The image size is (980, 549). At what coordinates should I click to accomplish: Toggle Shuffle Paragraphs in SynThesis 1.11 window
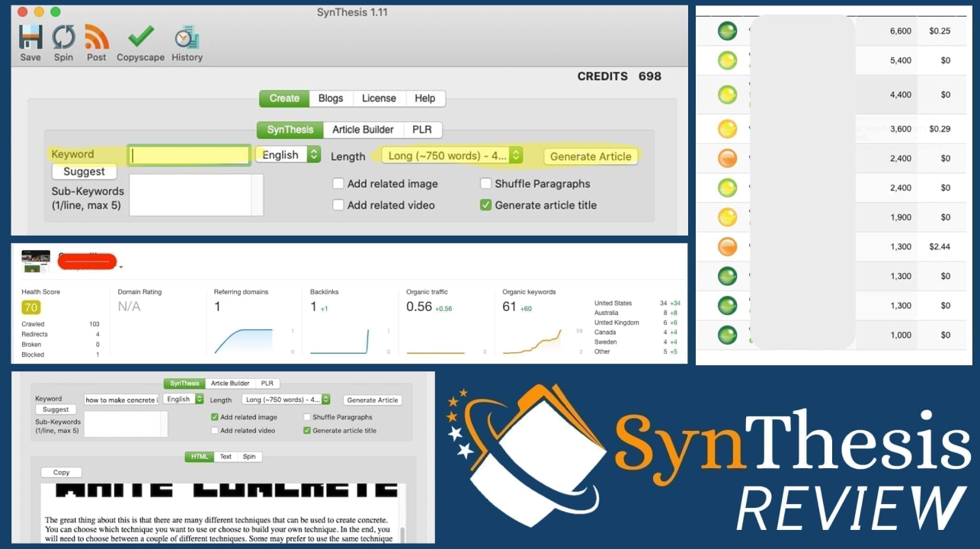tap(485, 184)
